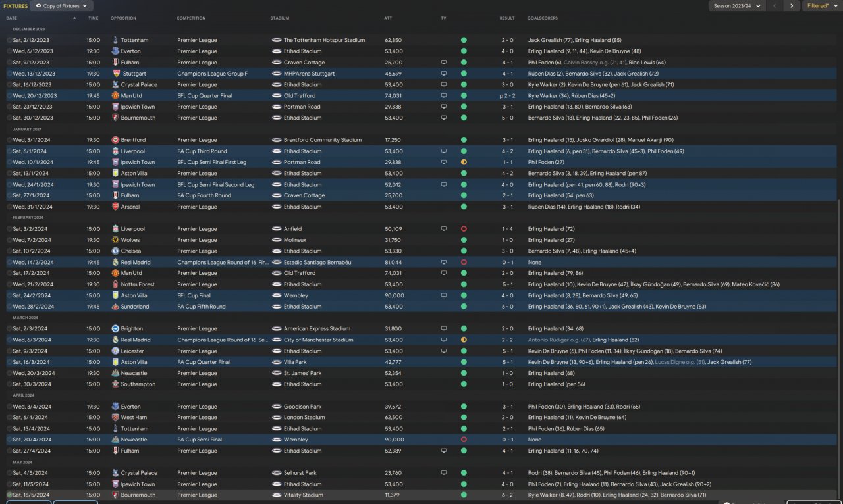Click the stadium icon beside Selhurst Park
Image resolution: width=843 pixels, height=504 pixels.
pyautogui.click(x=277, y=473)
